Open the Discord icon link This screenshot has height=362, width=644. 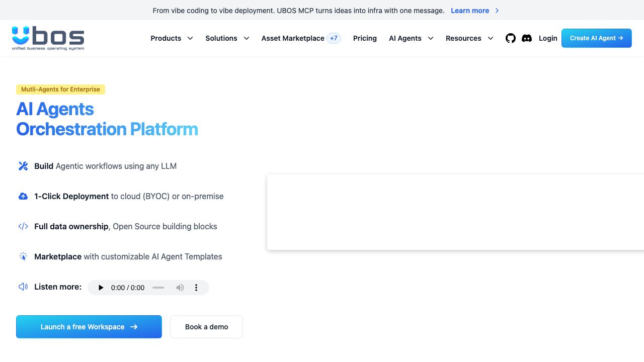[527, 38]
